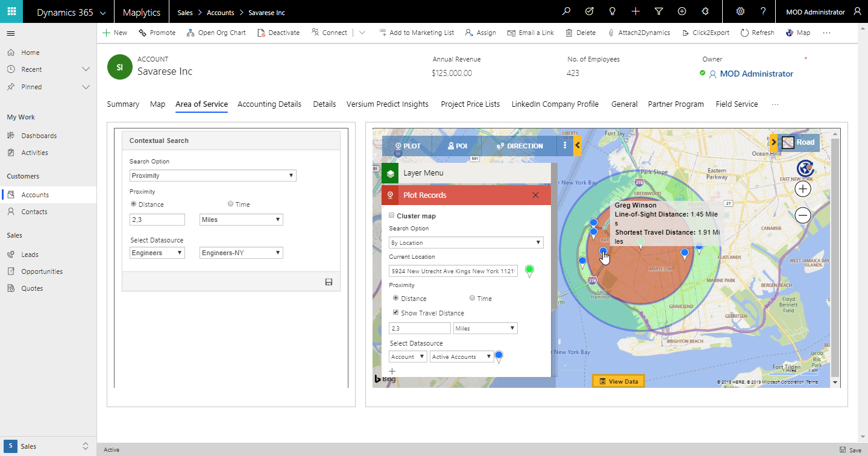Collapse map toolbar with yellow left arrow
Viewport: 868px width, 456px height.
pos(577,145)
